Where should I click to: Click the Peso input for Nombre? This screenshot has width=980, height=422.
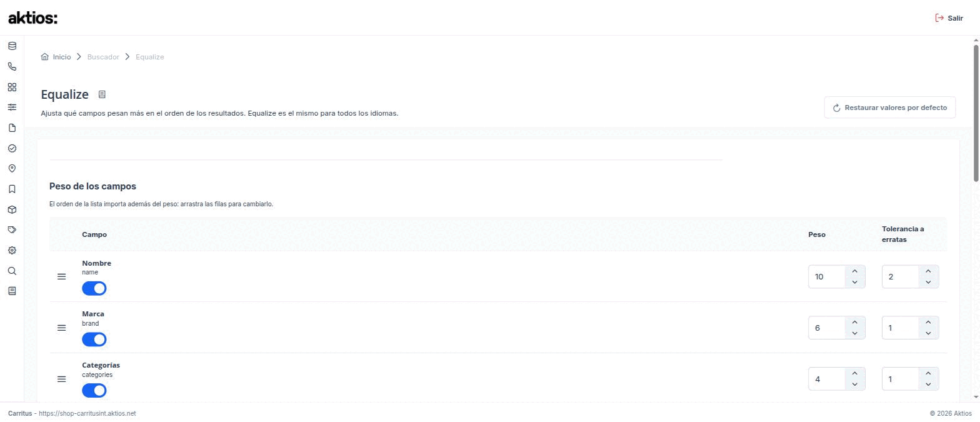pyautogui.click(x=827, y=276)
